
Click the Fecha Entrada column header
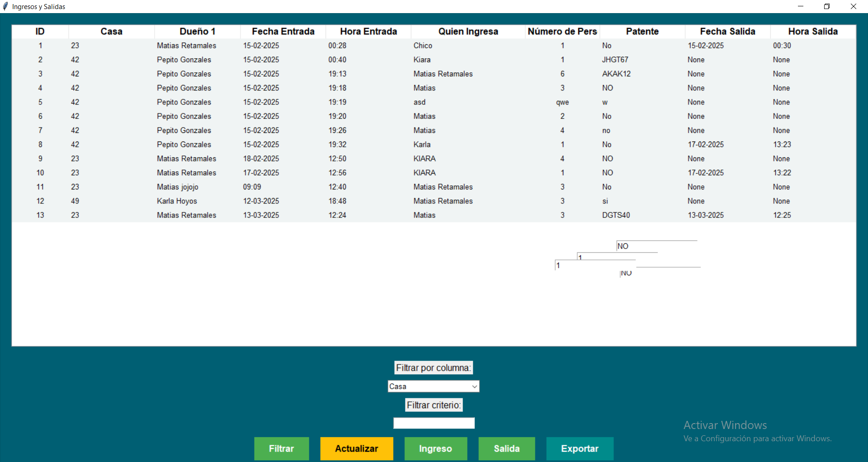[x=283, y=32]
